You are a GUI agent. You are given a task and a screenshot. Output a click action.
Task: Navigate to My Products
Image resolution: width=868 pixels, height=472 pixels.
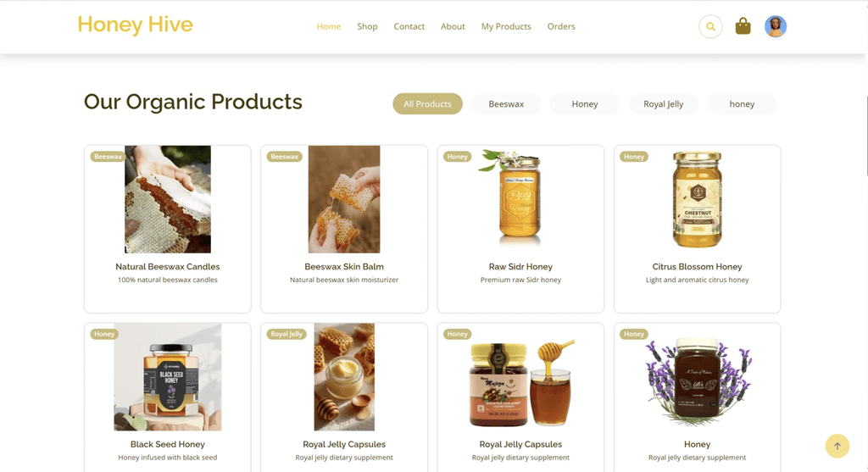click(x=506, y=26)
